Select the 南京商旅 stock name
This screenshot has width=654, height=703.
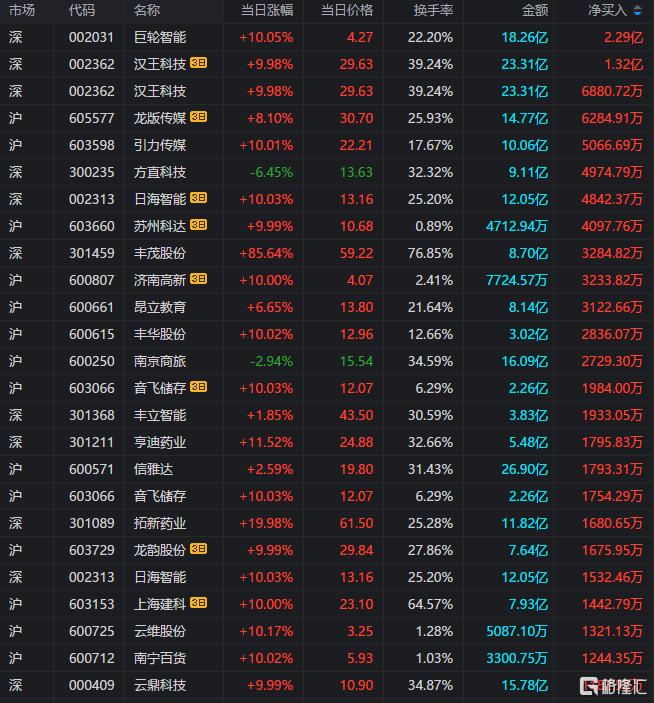(160, 361)
